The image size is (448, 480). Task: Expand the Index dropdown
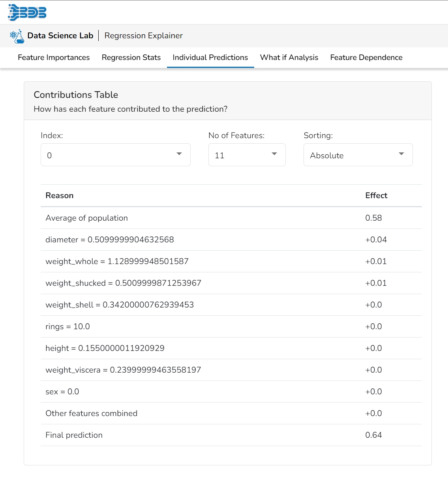[x=115, y=155]
